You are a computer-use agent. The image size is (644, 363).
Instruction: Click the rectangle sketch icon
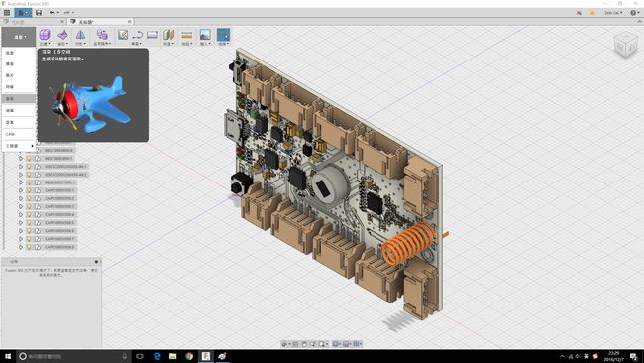click(152, 35)
